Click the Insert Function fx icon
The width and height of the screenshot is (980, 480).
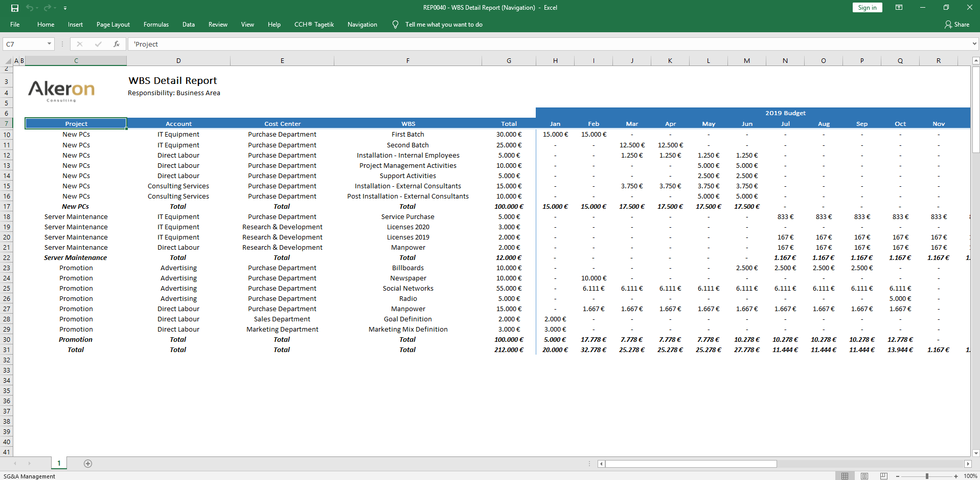117,44
